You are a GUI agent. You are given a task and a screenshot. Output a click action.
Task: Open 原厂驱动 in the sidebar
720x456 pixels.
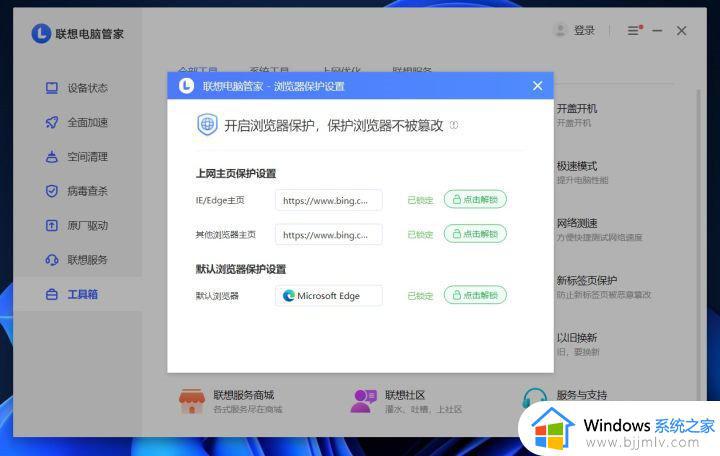(77, 225)
